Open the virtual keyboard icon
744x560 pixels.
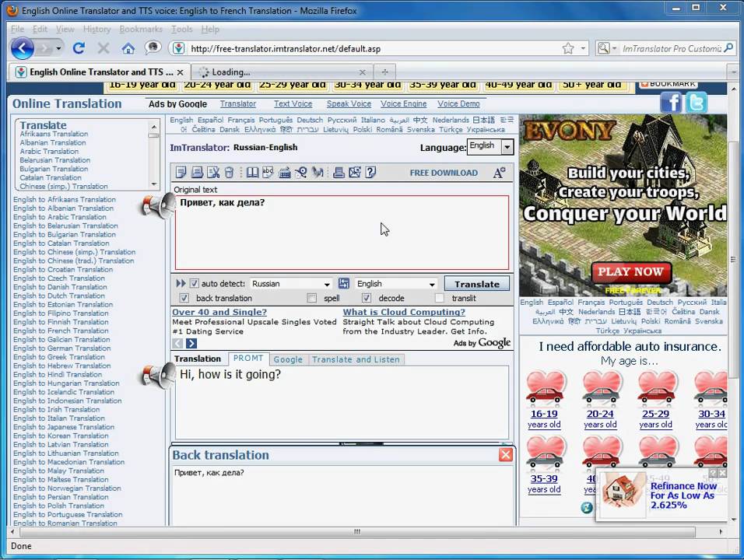tap(285, 173)
